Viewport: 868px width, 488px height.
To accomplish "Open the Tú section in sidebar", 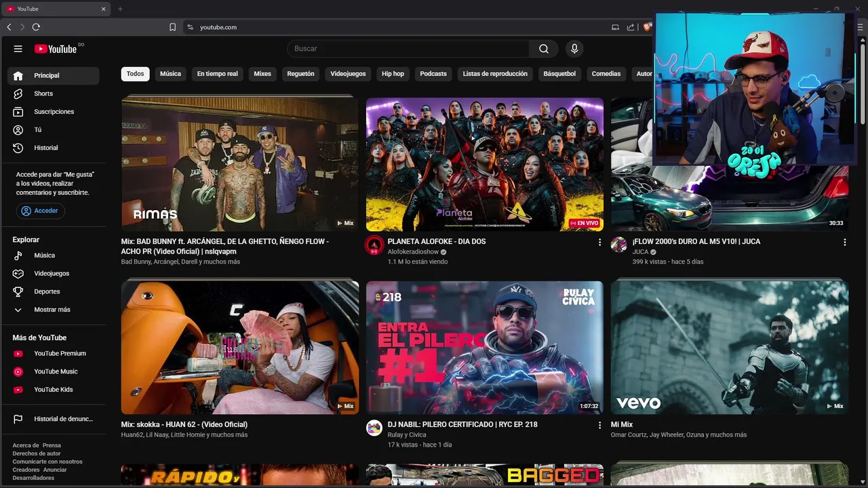I will [x=54, y=129].
